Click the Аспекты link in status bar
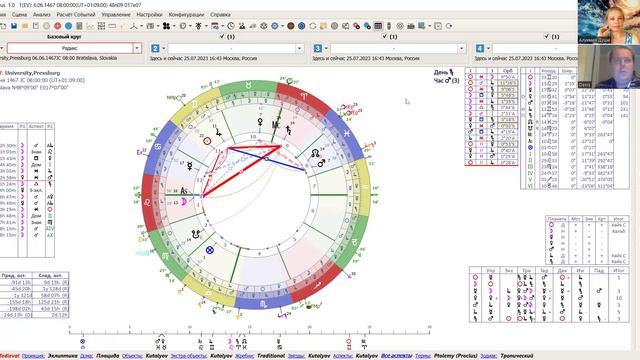Viewport: 640px width, 360px height. (343, 356)
